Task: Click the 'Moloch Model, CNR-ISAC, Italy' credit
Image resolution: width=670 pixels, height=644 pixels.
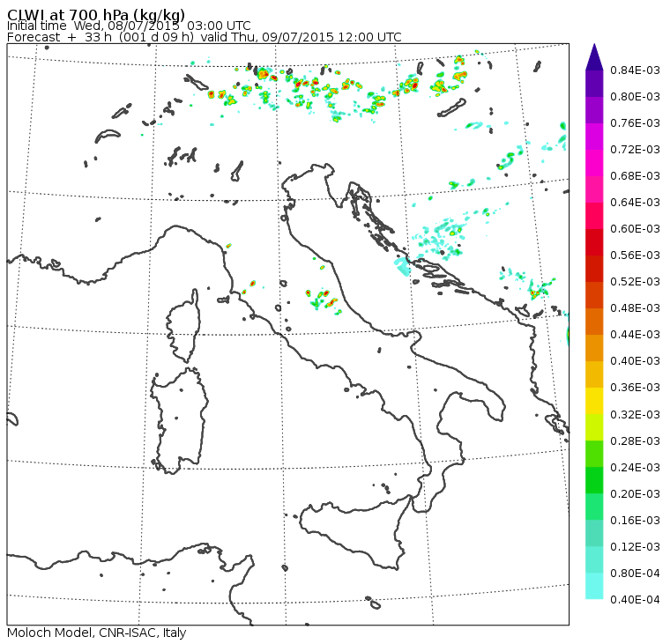Action: click(x=97, y=633)
